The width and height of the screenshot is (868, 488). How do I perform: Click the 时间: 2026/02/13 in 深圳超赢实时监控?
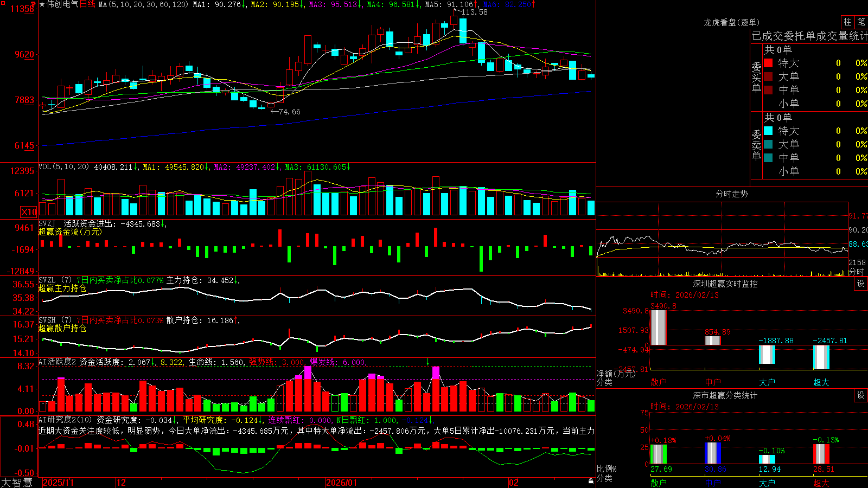[x=685, y=295]
